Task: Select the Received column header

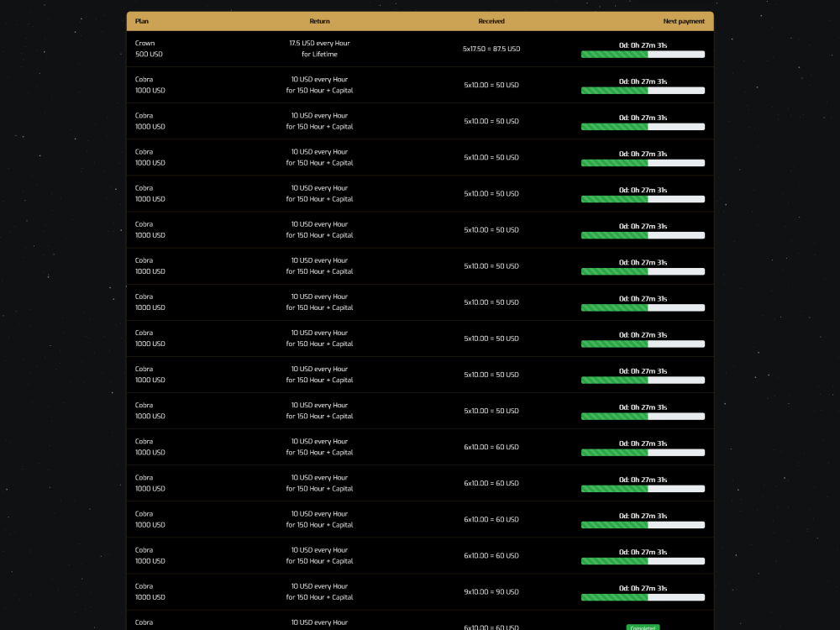Action: coord(491,22)
